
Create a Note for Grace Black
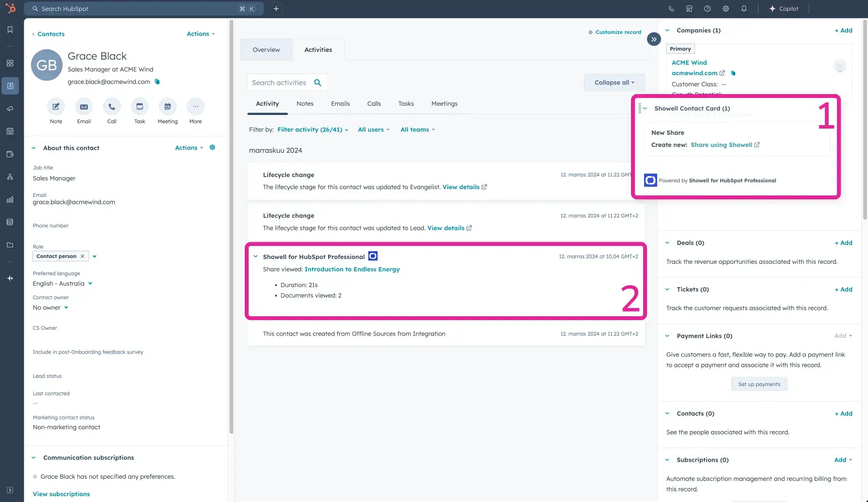click(56, 107)
